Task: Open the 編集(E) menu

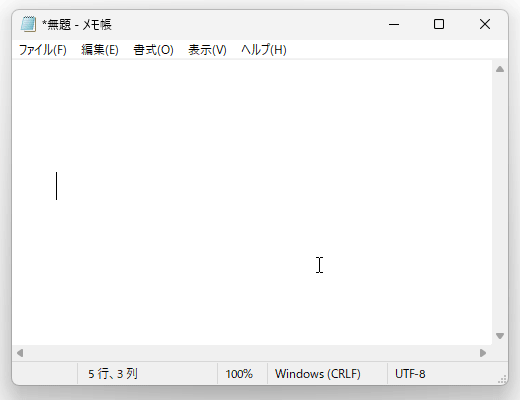Action: pyautogui.click(x=100, y=50)
